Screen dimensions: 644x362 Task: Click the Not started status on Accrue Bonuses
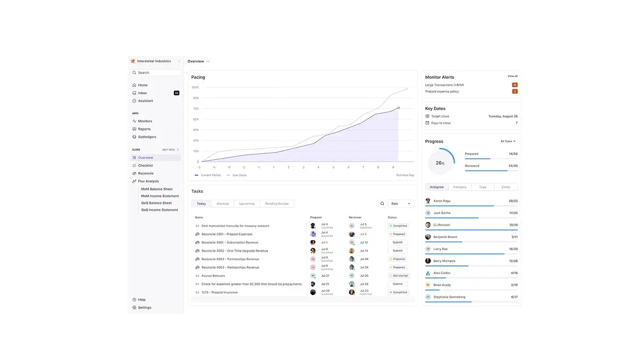click(x=398, y=276)
